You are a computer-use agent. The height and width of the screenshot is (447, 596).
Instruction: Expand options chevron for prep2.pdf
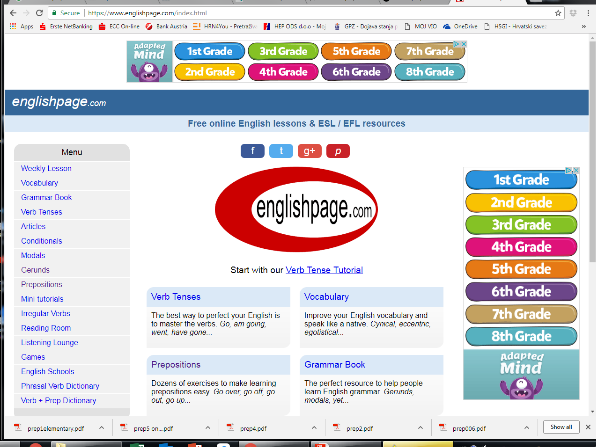click(420, 428)
